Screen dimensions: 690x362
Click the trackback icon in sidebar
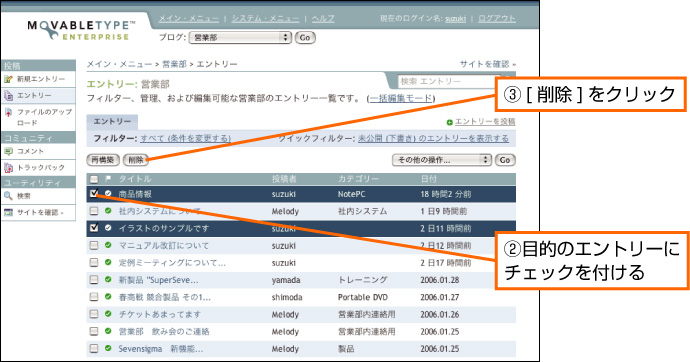click(8, 168)
